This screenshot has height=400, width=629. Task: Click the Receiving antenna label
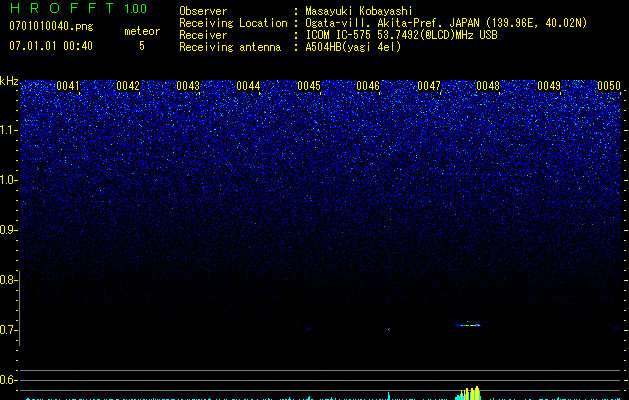point(230,47)
